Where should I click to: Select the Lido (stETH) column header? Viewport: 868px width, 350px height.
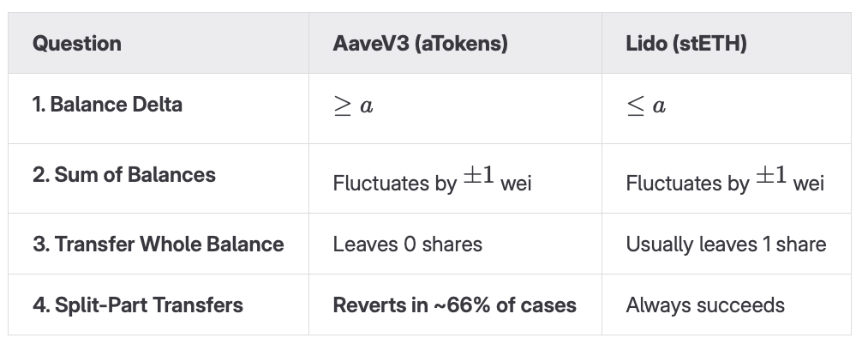pos(686,43)
